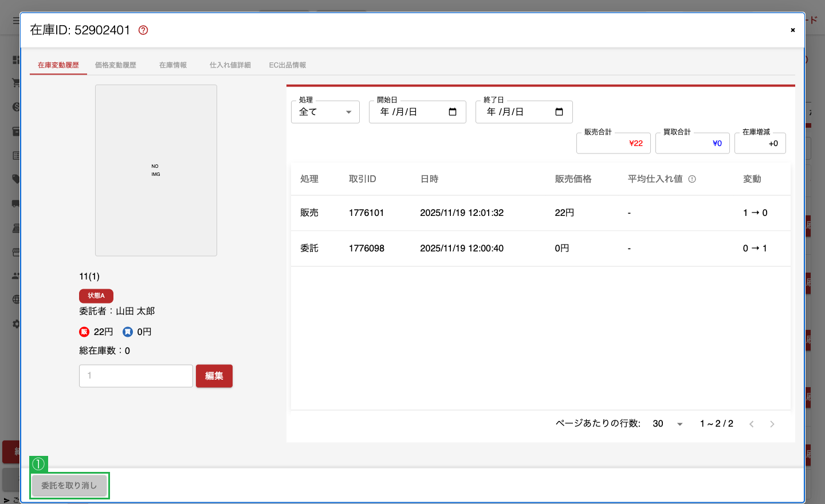
Task: Close the inventory ID dialog
Action: point(793,30)
